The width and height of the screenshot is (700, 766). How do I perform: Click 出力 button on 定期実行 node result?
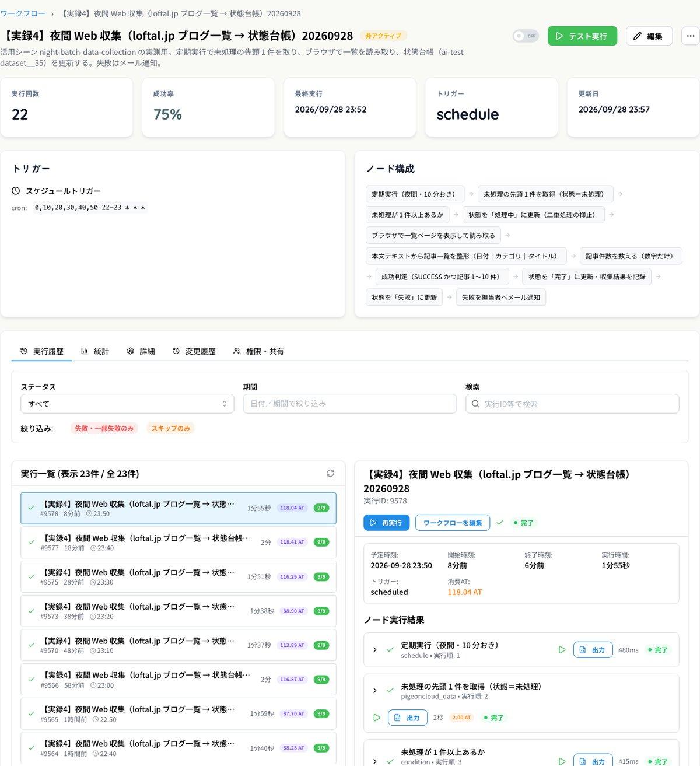tap(593, 650)
